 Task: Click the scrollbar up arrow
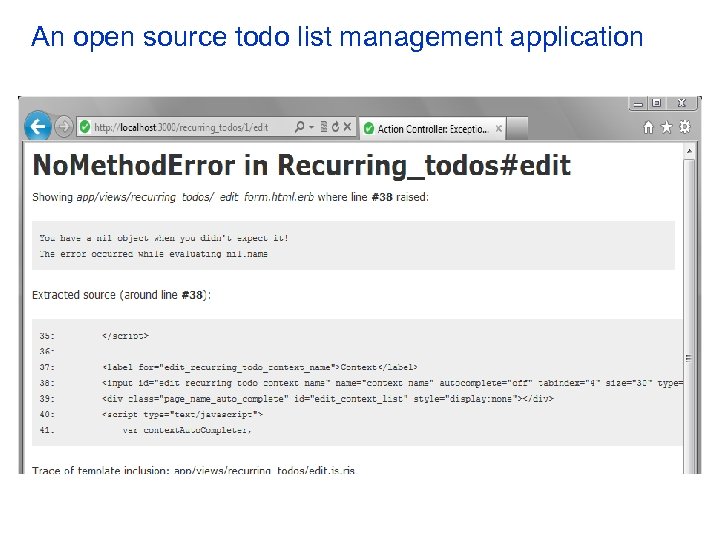(x=689, y=151)
